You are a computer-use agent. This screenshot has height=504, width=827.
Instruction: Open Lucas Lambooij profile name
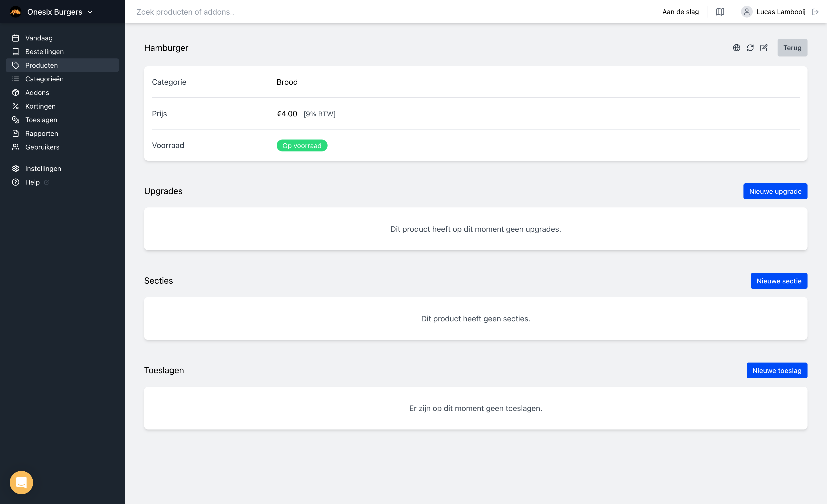click(x=781, y=12)
